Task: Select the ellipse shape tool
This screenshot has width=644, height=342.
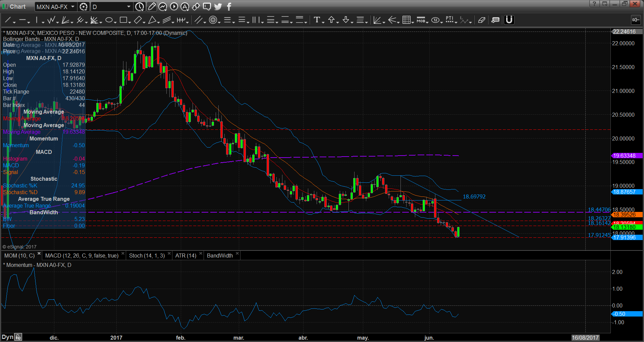Action: [x=109, y=20]
